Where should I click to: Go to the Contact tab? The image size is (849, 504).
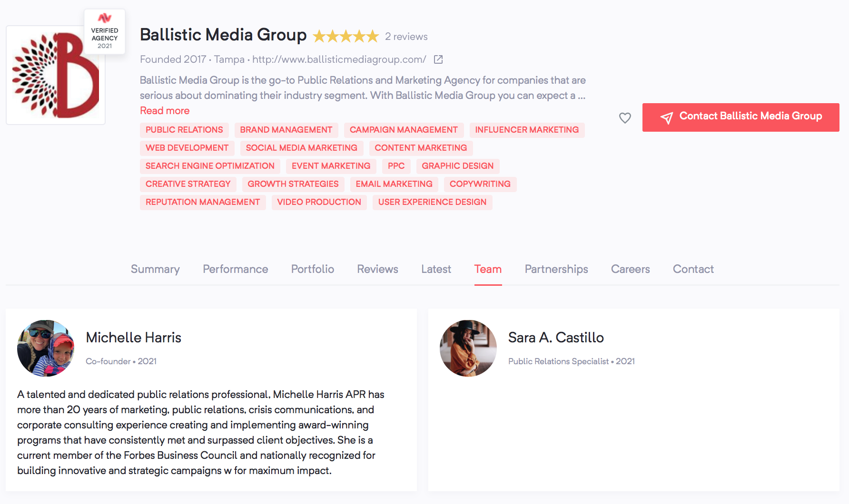pos(693,269)
